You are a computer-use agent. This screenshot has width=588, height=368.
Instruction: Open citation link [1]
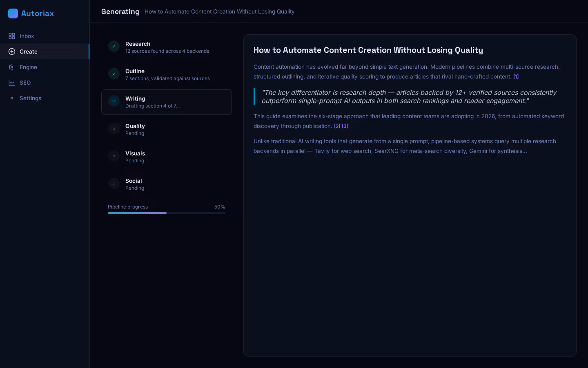click(x=516, y=77)
